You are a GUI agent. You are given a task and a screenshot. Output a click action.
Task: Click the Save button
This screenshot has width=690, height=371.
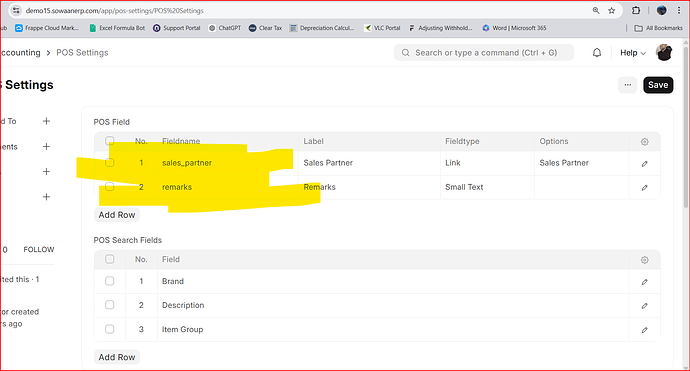(x=658, y=85)
